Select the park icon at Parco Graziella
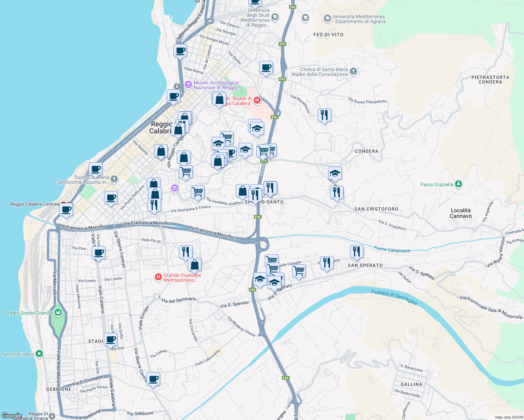This screenshot has height=420, width=524. pyautogui.click(x=458, y=184)
